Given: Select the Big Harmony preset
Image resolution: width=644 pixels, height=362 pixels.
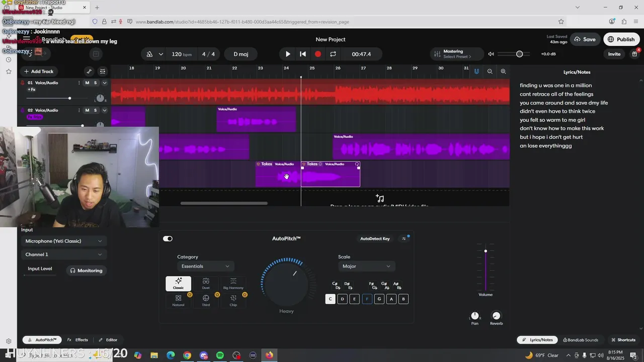Looking at the screenshot, I should click(x=233, y=284).
